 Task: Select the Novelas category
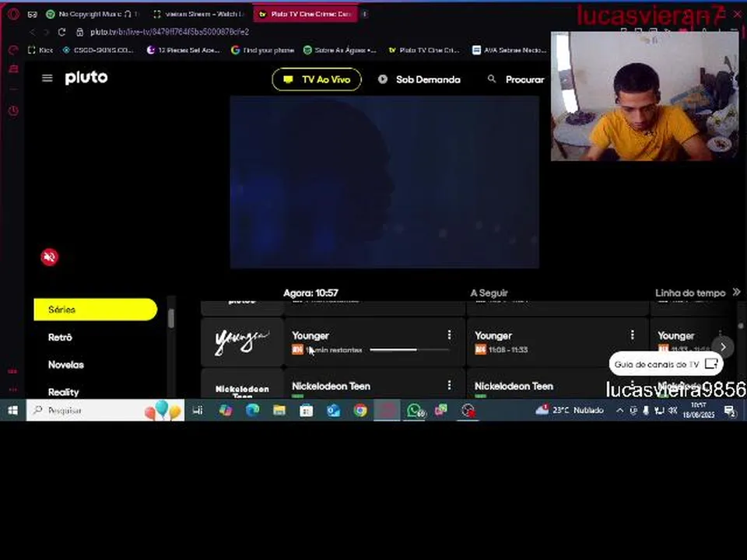point(65,365)
